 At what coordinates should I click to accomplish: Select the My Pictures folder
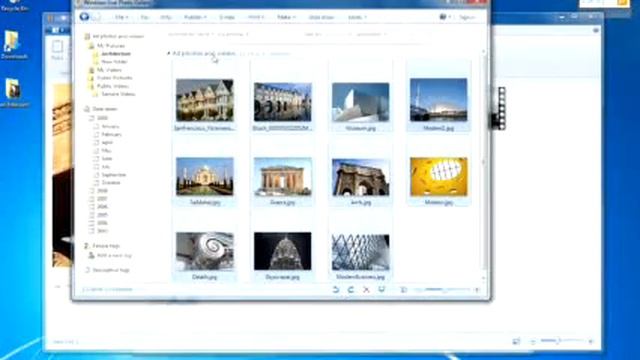click(x=107, y=46)
